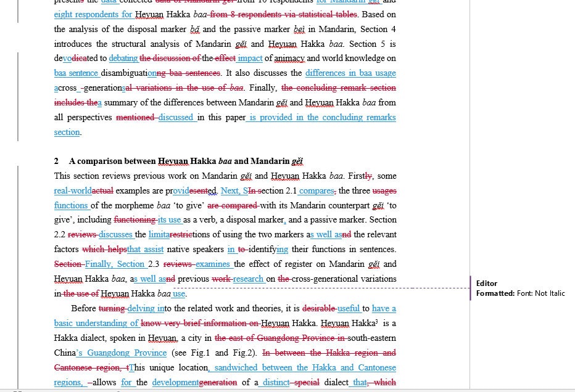This screenshot has width=575, height=392.
Task: Click the inserted word 'examines'
Action: click(x=213, y=264)
